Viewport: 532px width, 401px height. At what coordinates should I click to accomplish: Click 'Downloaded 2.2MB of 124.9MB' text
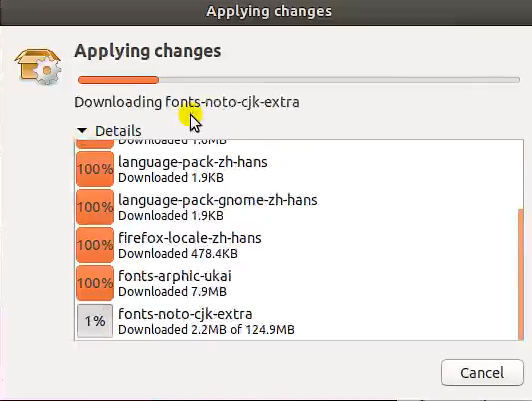coord(206,330)
